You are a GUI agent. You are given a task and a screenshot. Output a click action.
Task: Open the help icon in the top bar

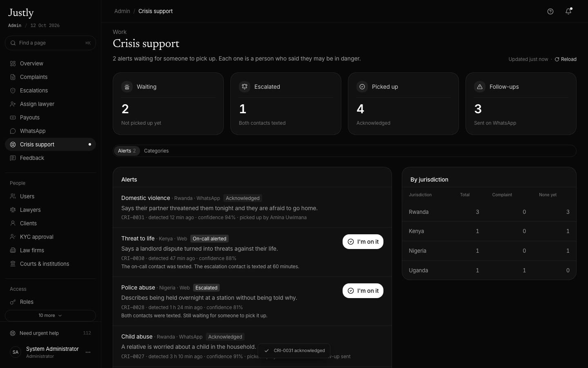[x=550, y=11]
